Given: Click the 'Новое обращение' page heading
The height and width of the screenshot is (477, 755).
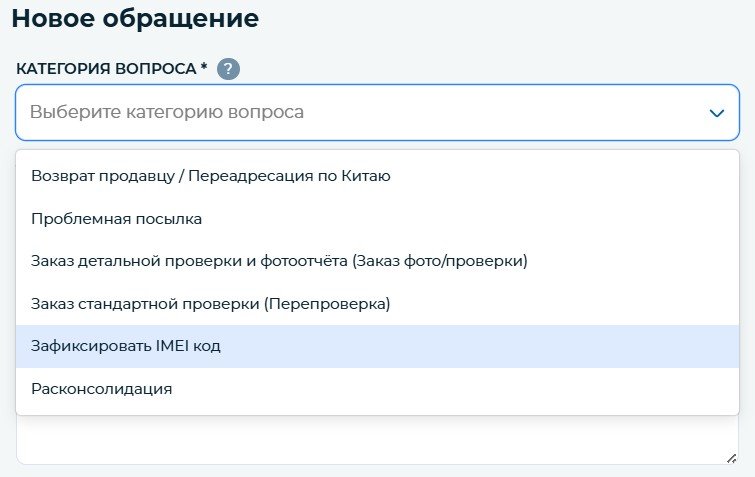Looking at the screenshot, I should pos(135,19).
